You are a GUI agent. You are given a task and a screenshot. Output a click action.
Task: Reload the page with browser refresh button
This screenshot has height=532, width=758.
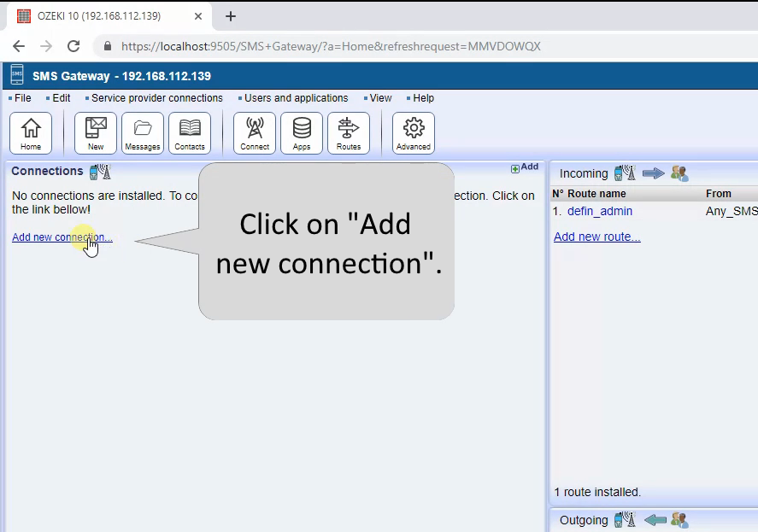(73, 46)
